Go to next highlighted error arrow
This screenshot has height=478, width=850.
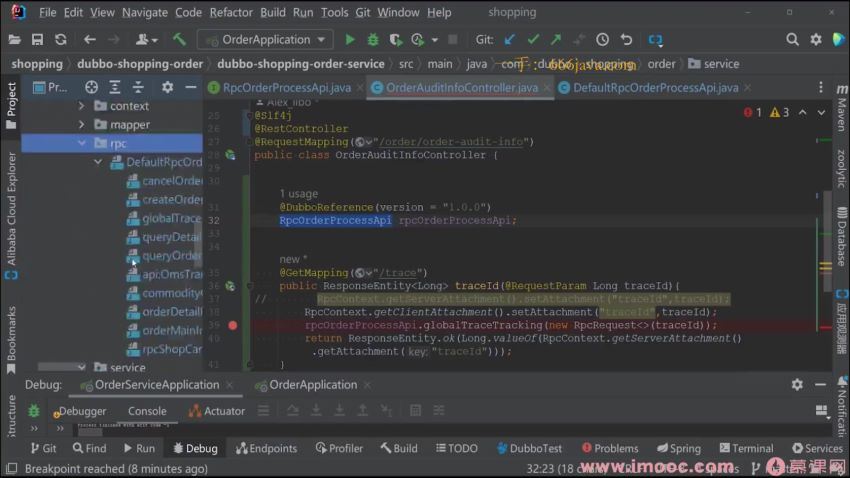click(821, 113)
